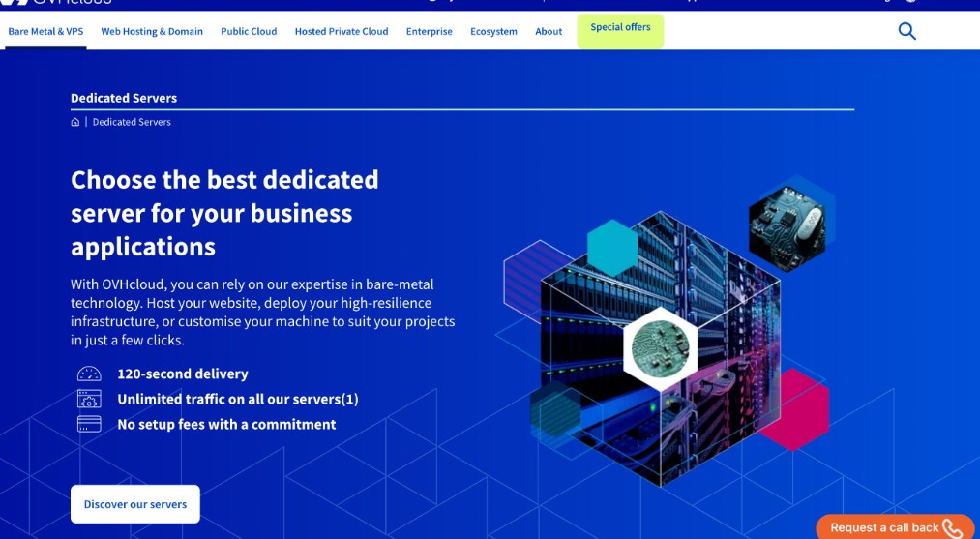Click the home icon in breadcrumb

click(75, 122)
